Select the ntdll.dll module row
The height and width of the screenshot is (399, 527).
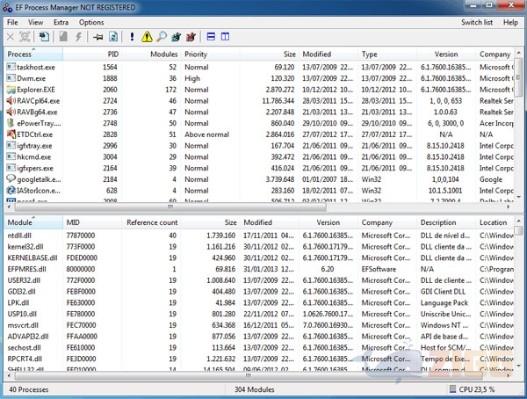point(259,235)
